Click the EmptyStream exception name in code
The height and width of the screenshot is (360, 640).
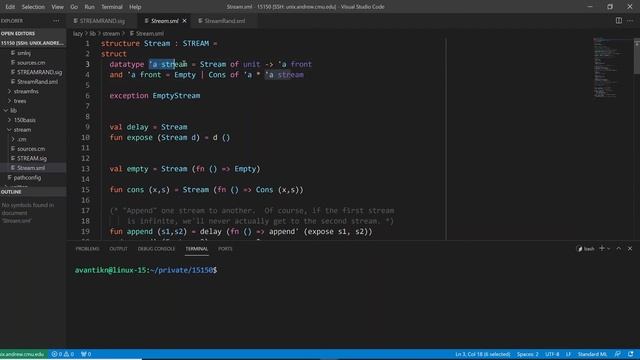click(x=176, y=96)
